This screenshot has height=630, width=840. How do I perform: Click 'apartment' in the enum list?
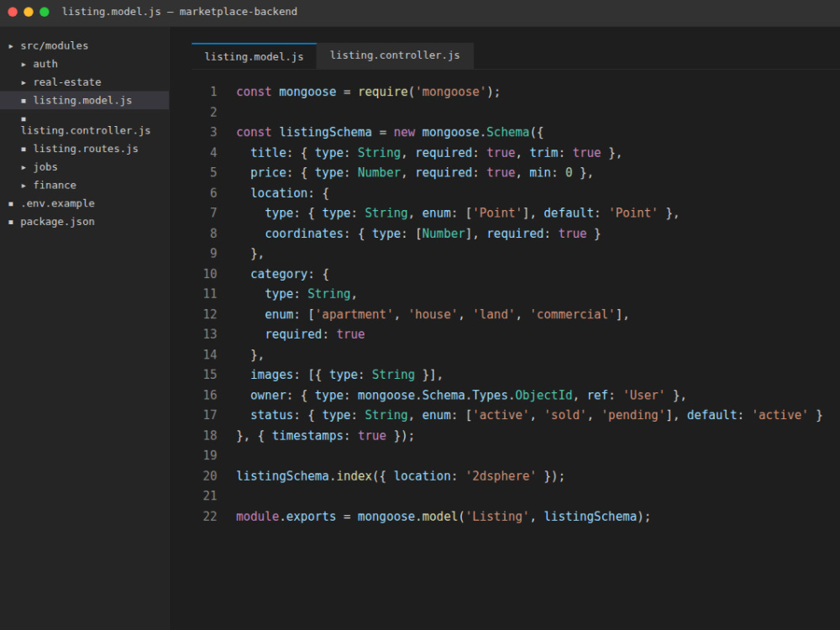pos(354,314)
